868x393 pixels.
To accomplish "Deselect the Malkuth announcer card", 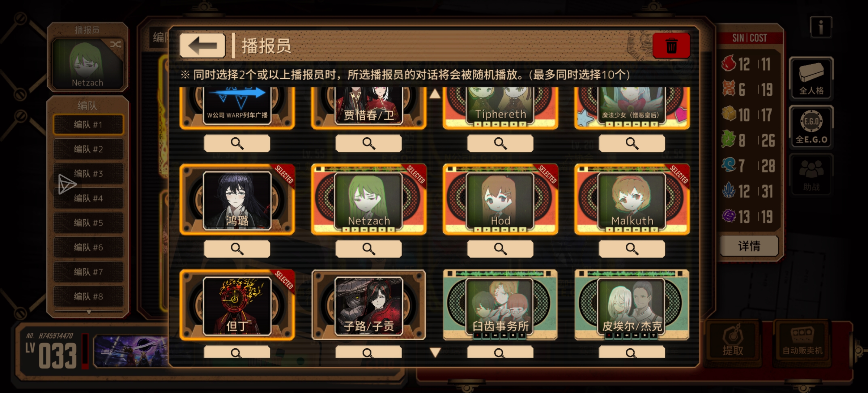I will (632, 199).
